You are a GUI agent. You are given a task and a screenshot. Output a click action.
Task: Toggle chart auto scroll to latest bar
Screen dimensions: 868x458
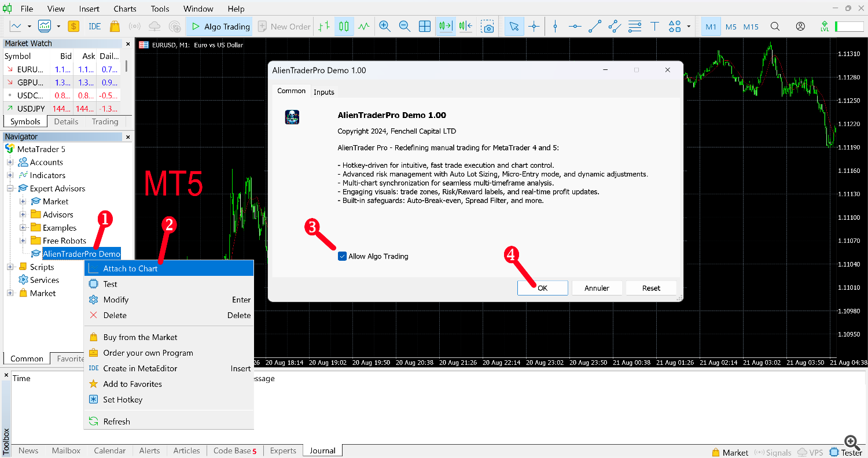click(446, 26)
